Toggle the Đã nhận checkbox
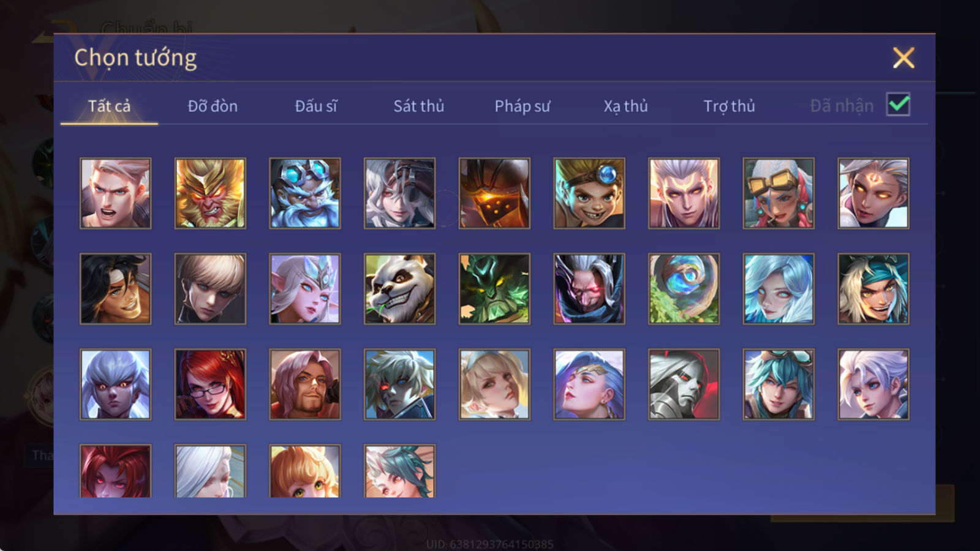 [x=899, y=105]
